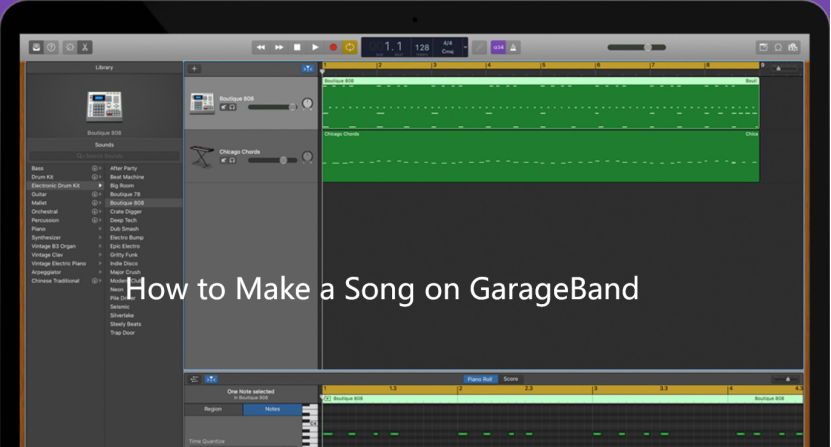
Task: Expand the Guitar category chevron
Action: (100, 195)
